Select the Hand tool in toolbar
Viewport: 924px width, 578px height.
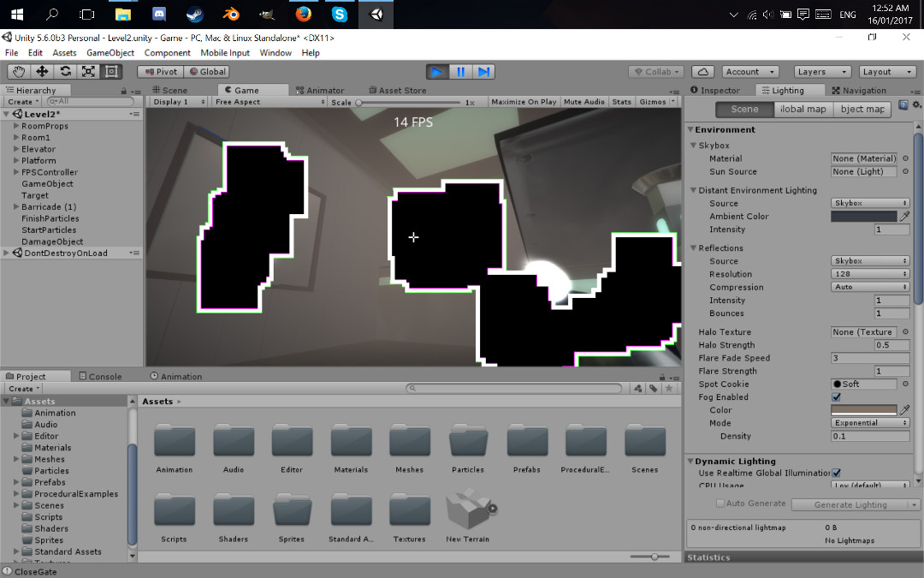coord(19,72)
